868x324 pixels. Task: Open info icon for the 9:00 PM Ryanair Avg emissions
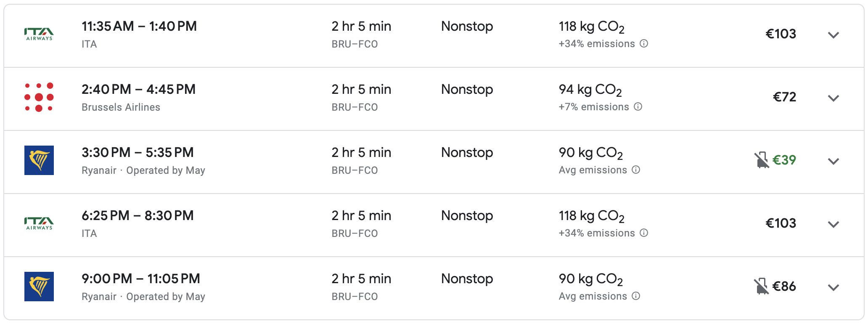[636, 296]
